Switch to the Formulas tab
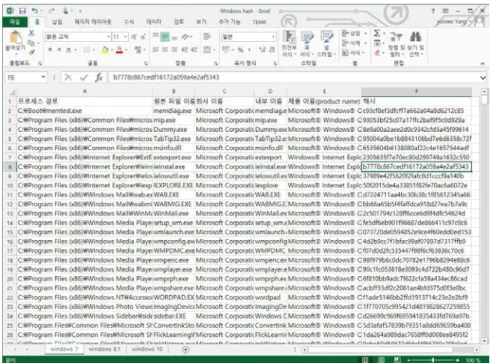Screen dimensions: 493x363 129,22
